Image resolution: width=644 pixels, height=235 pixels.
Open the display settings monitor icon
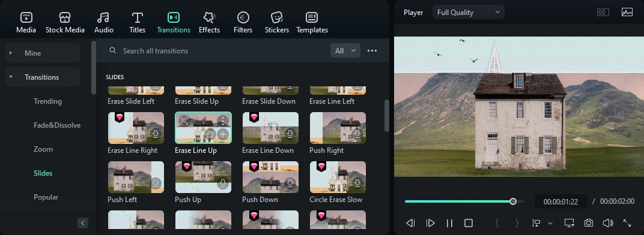570,223
